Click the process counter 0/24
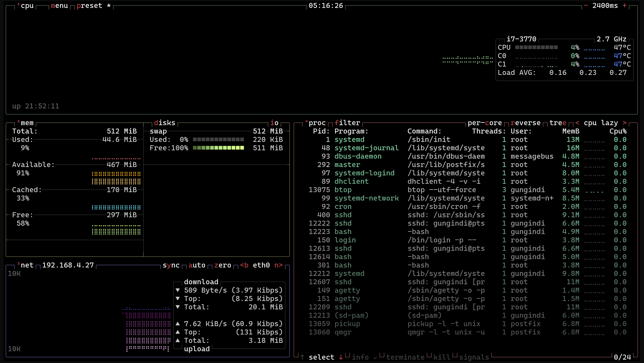Image resolution: width=644 pixels, height=363 pixels. click(x=622, y=357)
